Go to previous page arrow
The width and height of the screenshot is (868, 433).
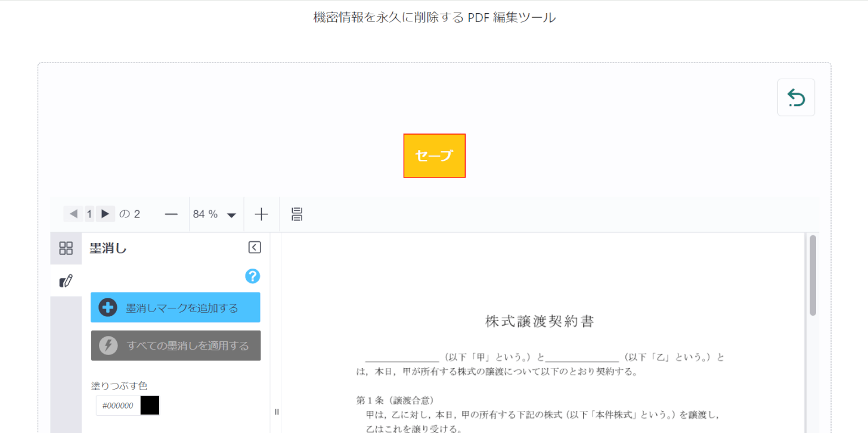(x=73, y=214)
